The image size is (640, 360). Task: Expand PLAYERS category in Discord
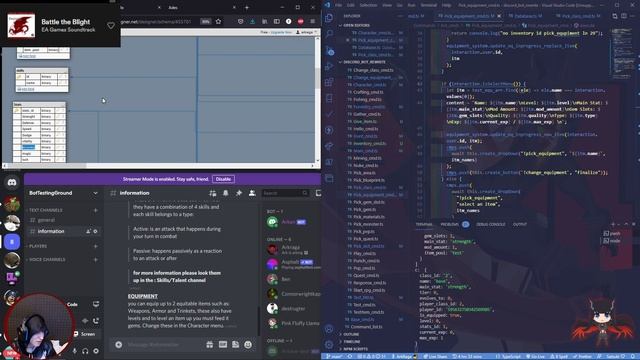[x=37, y=246]
